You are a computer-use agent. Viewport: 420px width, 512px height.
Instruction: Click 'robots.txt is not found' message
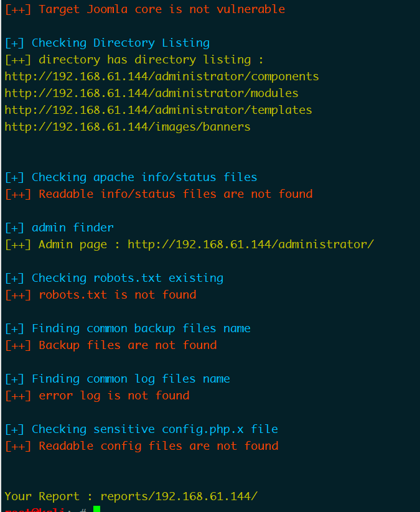click(x=118, y=295)
